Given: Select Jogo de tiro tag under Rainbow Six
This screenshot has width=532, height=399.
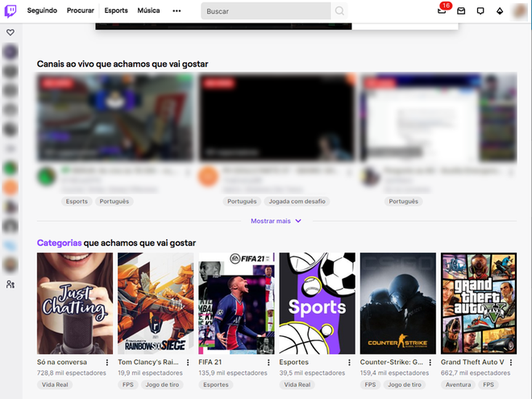Looking at the screenshot, I should (x=162, y=384).
